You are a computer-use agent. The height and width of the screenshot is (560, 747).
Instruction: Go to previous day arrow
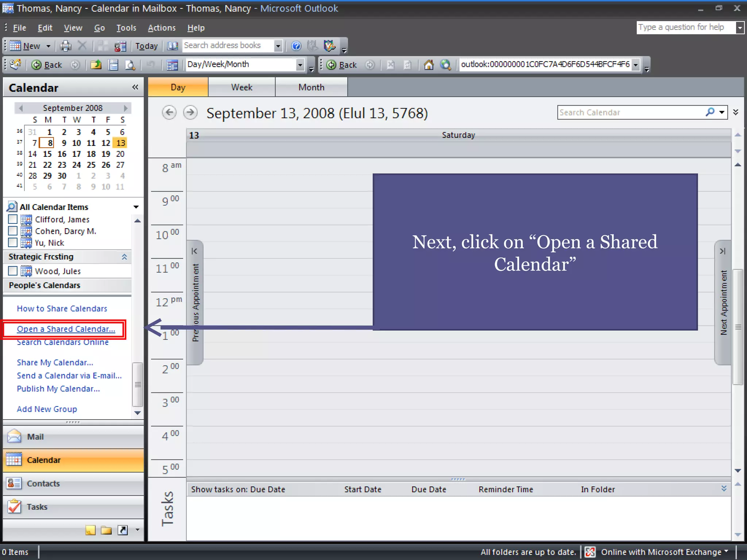[x=169, y=113]
